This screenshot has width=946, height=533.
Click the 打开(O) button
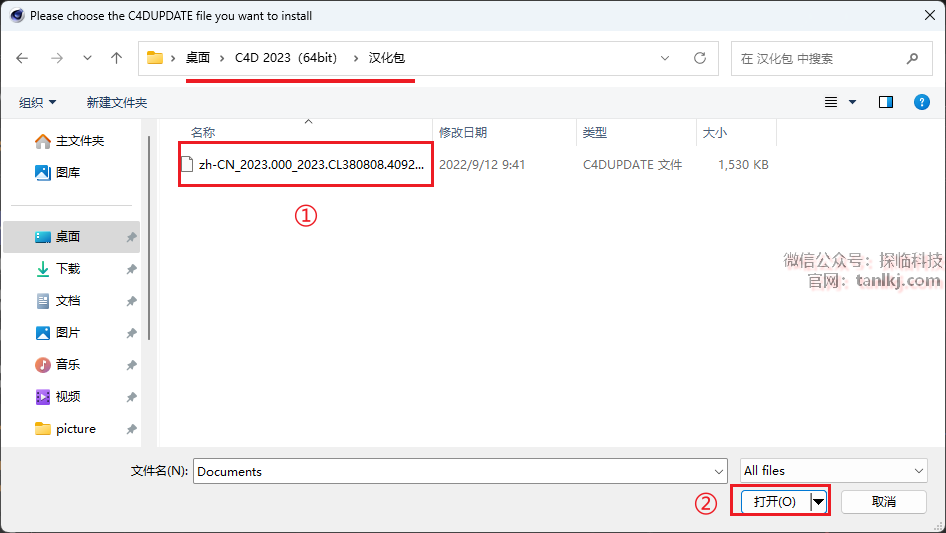point(775,502)
